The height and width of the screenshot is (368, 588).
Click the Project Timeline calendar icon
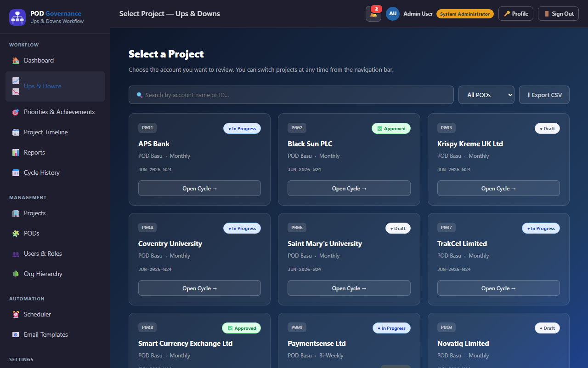pyautogui.click(x=16, y=132)
